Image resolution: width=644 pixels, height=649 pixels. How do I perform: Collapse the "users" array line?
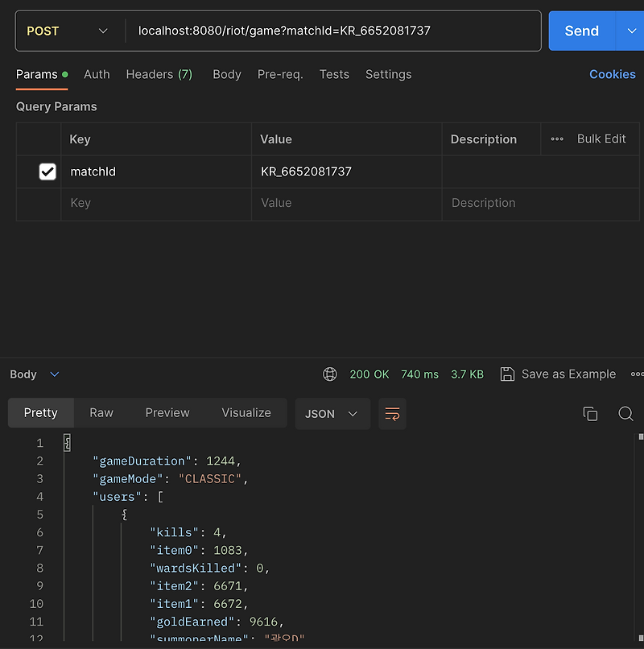(128, 497)
